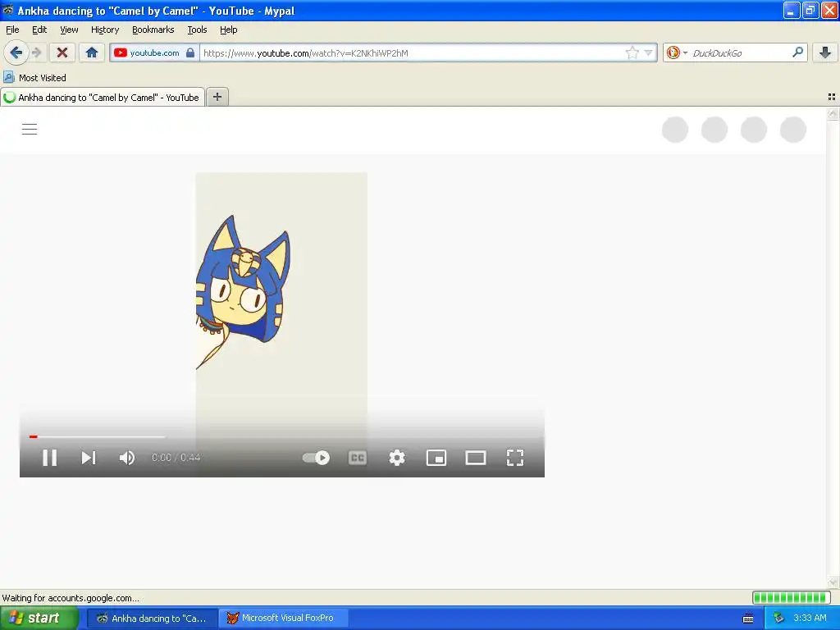The image size is (840, 630).
Task: Bookmark this page with the star
Action: pos(632,52)
